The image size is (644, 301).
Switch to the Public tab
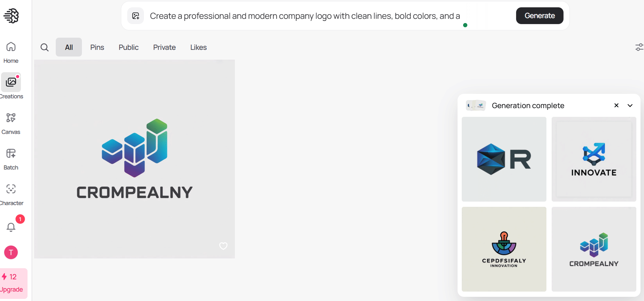pos(128,47)
